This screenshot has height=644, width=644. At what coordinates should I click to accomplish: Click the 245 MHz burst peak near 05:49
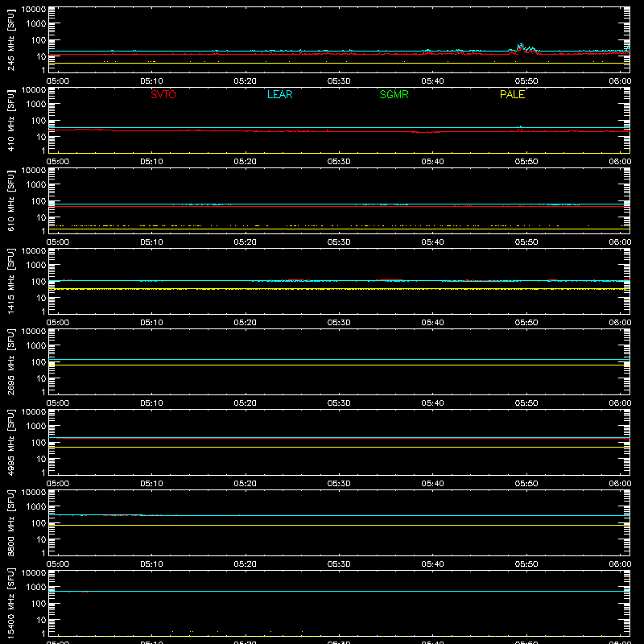pos(522,44)
